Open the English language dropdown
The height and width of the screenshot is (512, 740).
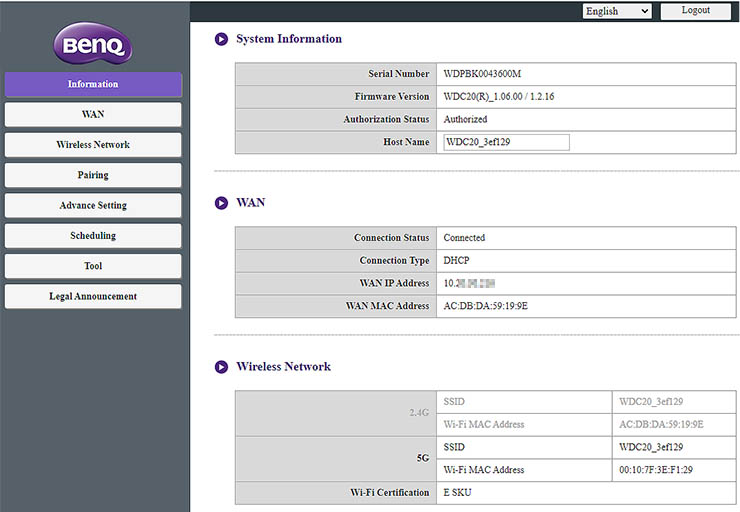click(616, 11)
